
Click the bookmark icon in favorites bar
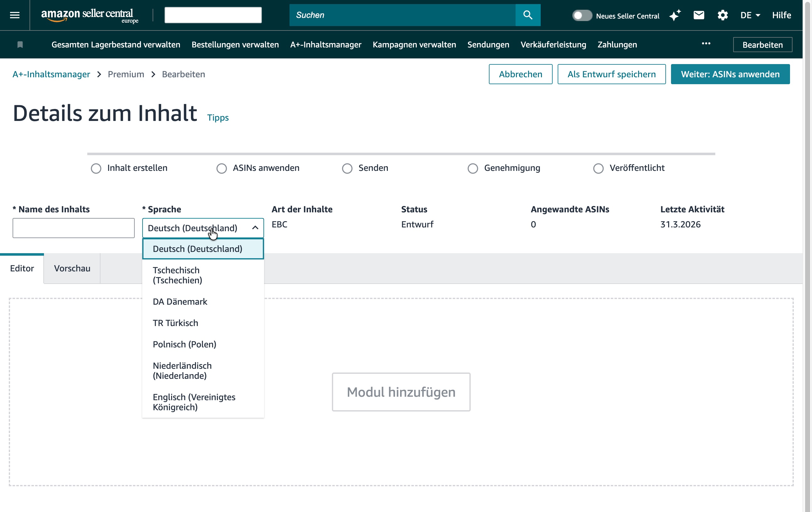coord(20,45)
